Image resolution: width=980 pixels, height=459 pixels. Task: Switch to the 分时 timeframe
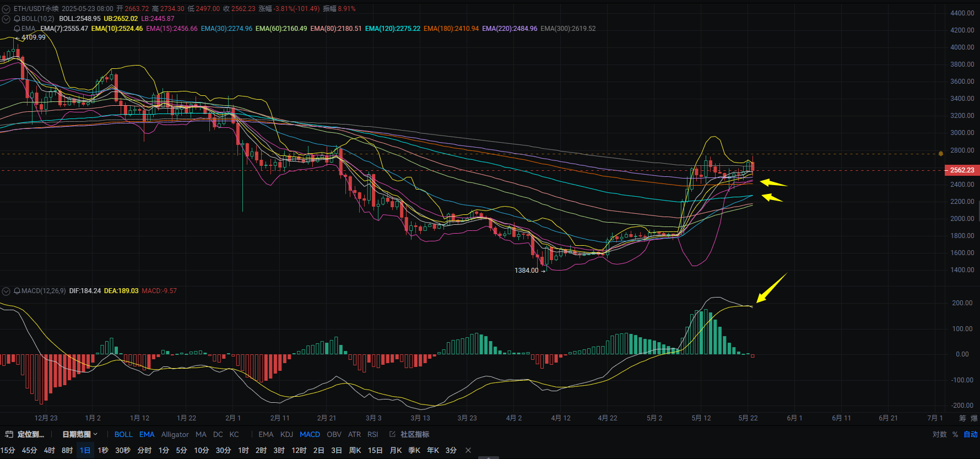144,450
